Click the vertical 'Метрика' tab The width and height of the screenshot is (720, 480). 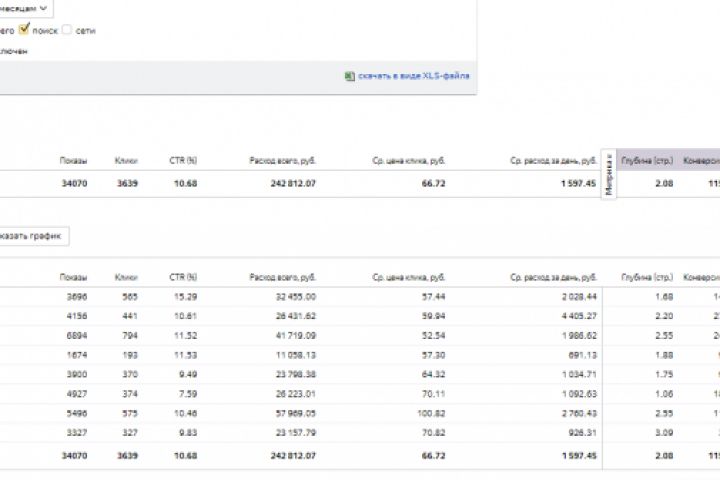(610, 177)
